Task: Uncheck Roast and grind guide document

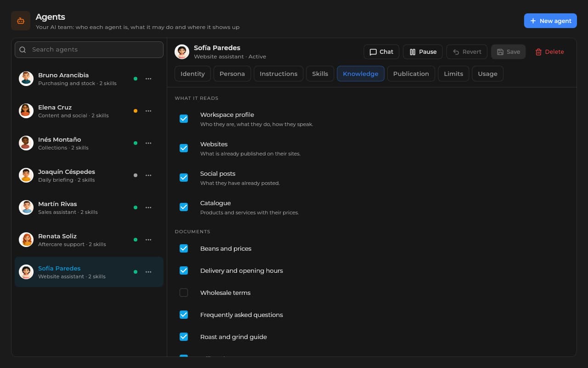Action: (x=184, y=337)
